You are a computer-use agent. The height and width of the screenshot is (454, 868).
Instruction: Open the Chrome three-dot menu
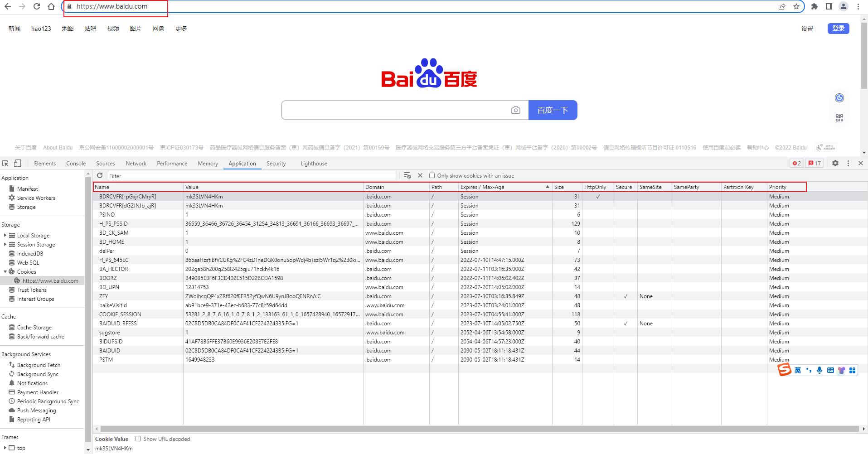[858, 6]
